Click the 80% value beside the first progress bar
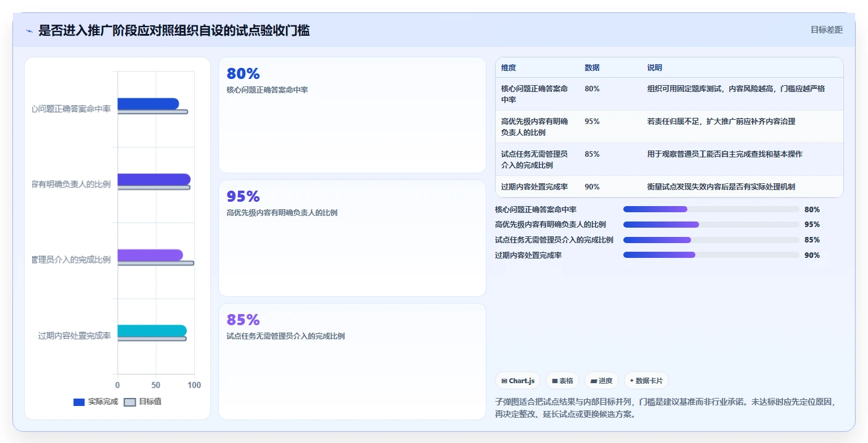868x443 pixels. click(x=812, y=210)
